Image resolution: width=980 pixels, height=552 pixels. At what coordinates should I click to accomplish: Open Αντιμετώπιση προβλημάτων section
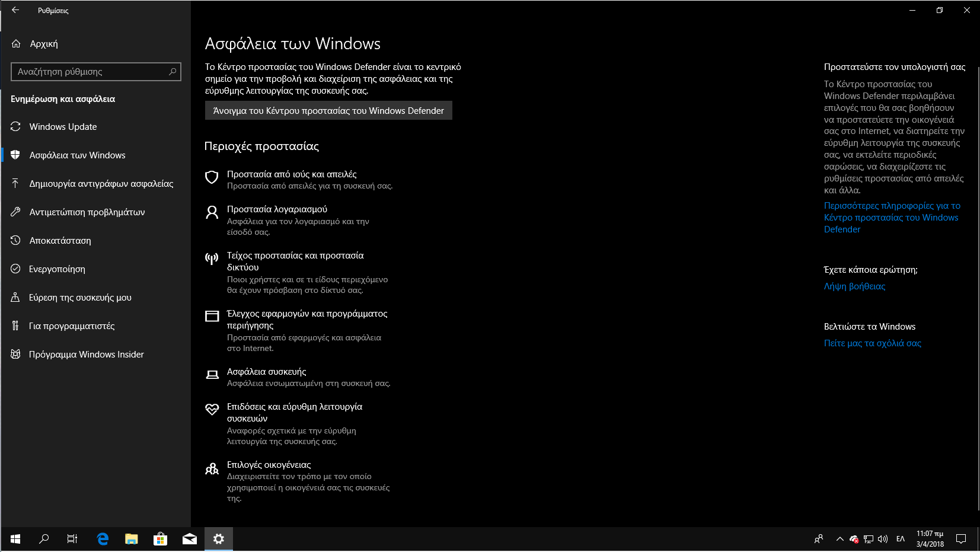(x=96, y=212)
